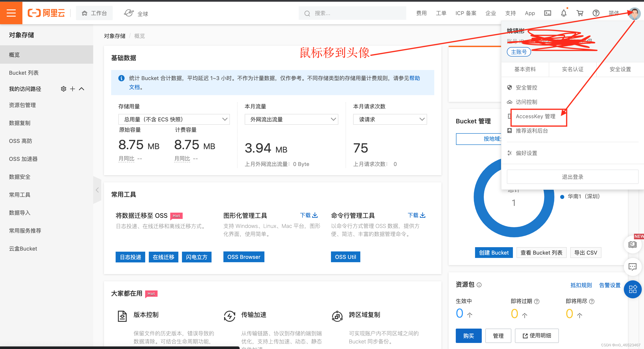Click the Alibaba Cloud logo

coord(46,13)
